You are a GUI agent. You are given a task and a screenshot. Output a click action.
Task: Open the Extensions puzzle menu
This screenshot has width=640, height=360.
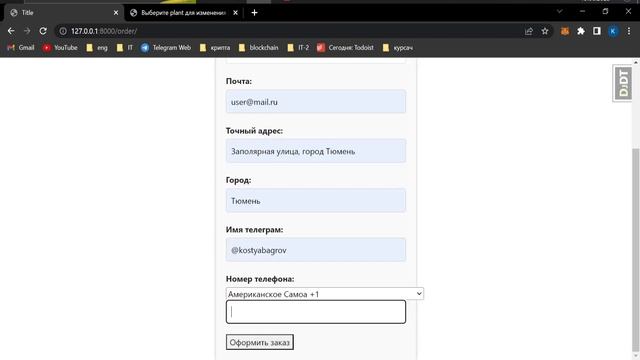pos(581,31)
